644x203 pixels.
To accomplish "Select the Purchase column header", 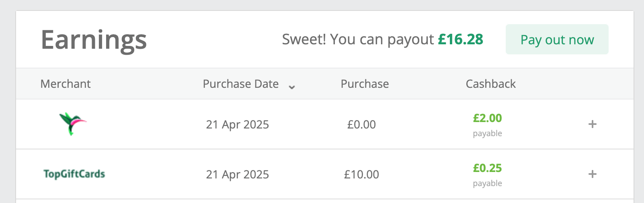I will (365, 84).
